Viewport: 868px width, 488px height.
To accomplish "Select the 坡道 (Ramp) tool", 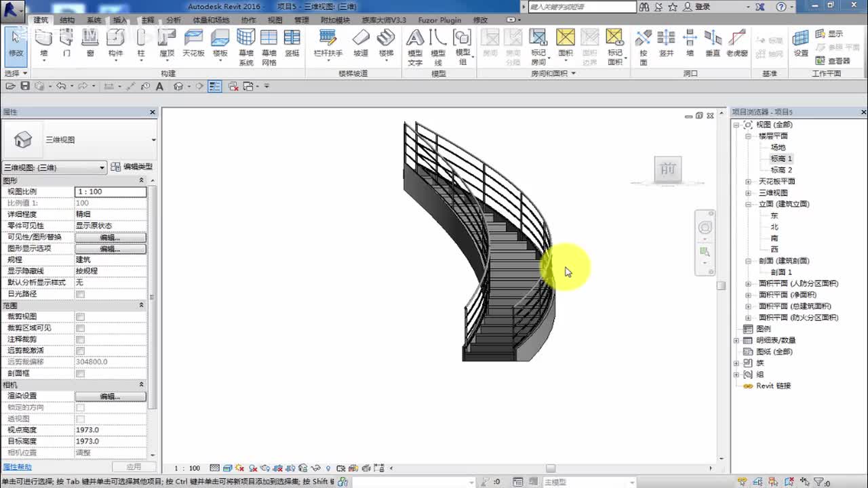I will click(x=361, y=43).
